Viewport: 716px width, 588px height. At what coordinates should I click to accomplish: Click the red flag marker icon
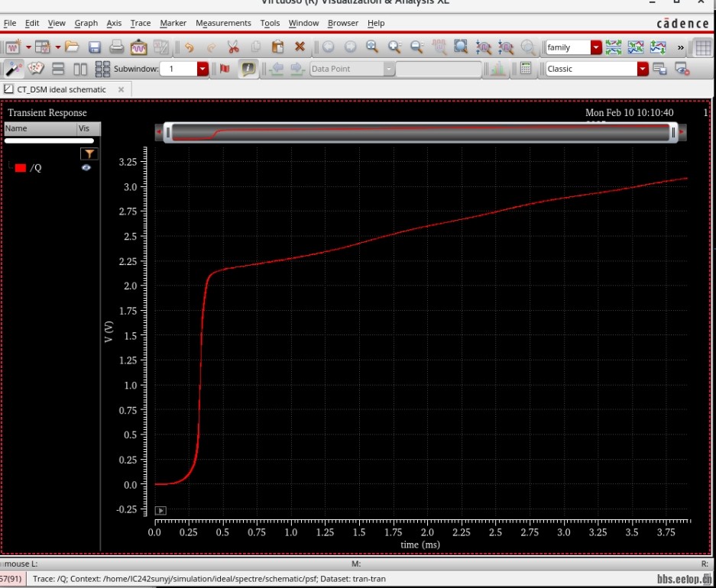click(x=225, y=69)
